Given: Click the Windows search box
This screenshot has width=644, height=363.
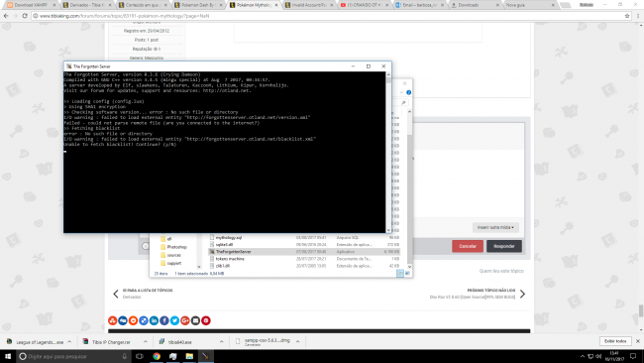Looking at the screenshot, I should pos(73,356).
